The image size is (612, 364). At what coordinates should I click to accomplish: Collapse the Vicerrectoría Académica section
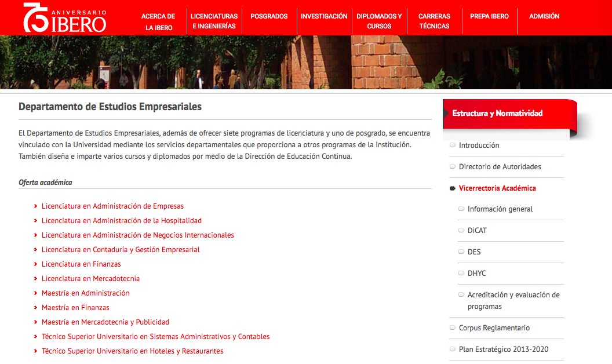tap(497, 188)
